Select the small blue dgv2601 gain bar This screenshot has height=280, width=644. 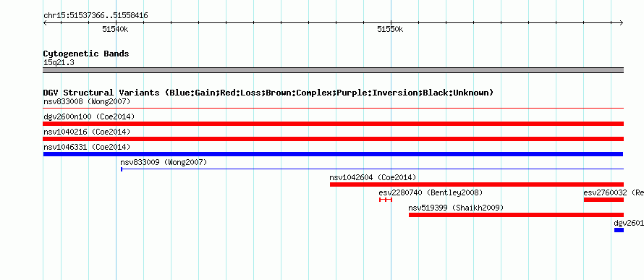click(619, 230)
